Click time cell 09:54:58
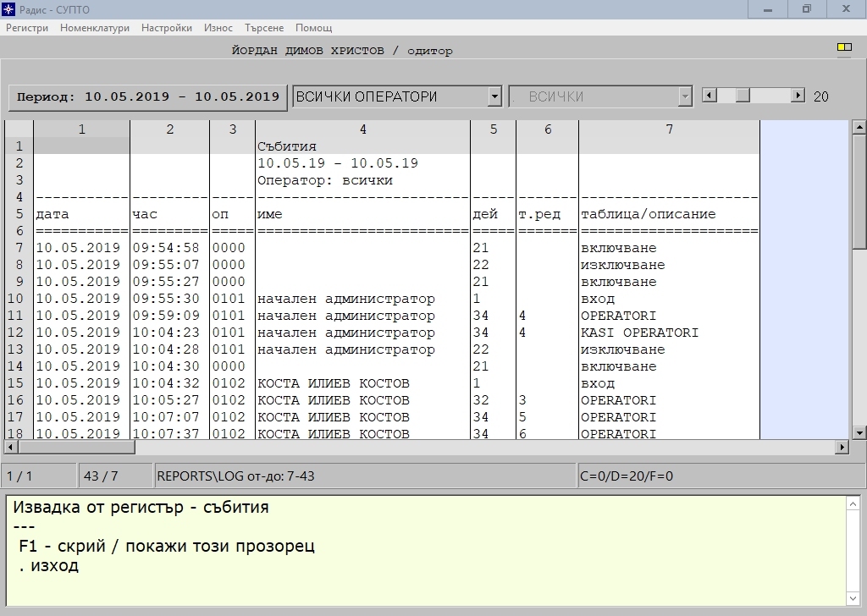Screen dimensions: 867x616 click(169, 248)
